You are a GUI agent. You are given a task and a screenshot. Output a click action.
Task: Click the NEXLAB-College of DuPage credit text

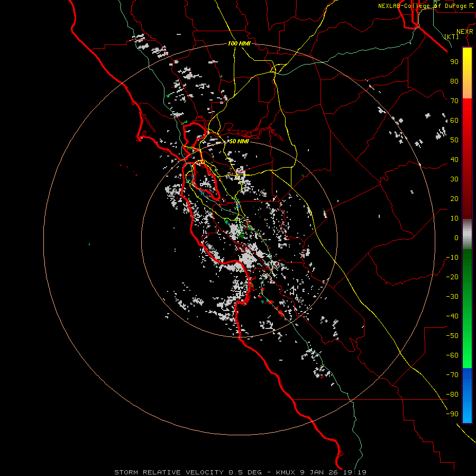426,6
